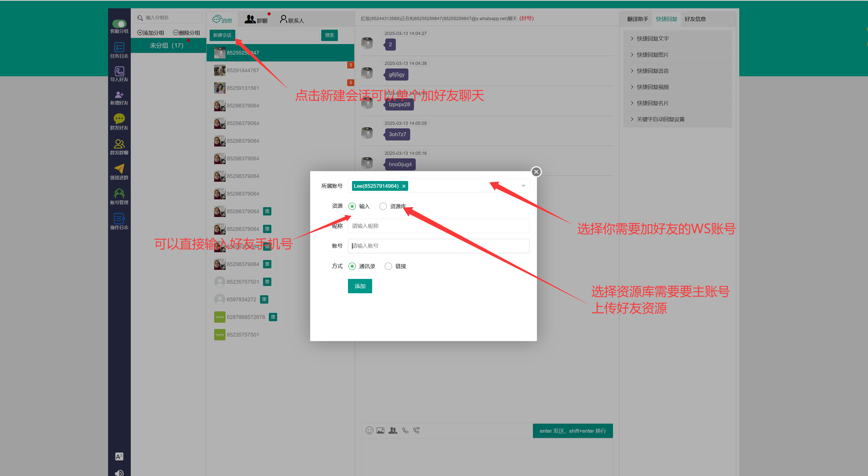Open the 账号管理 sidebar icon
Image resolution: width=868 pixels, height=476 pixels.
[119, 193]
